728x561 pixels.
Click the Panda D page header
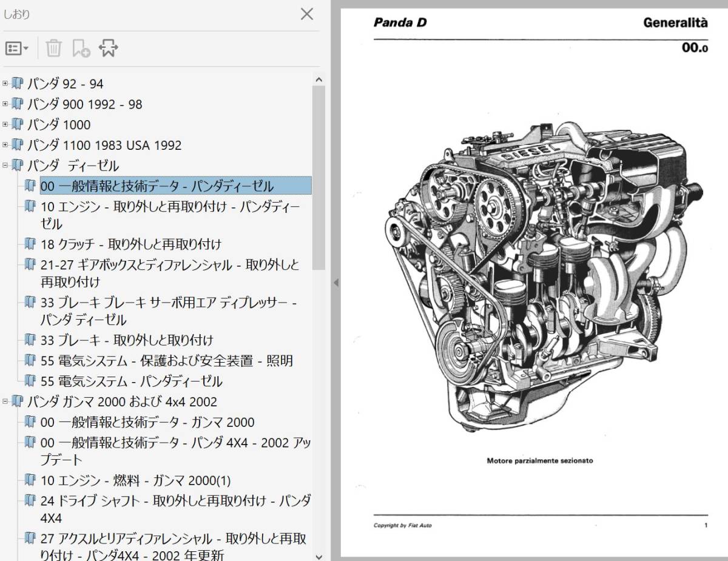400,23
